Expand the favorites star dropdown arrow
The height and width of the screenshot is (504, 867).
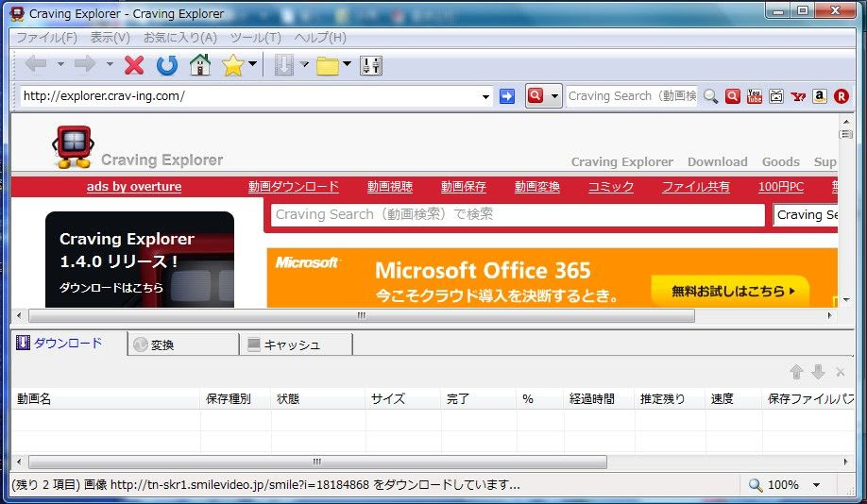pyautogui.click(x=253, y=63)
